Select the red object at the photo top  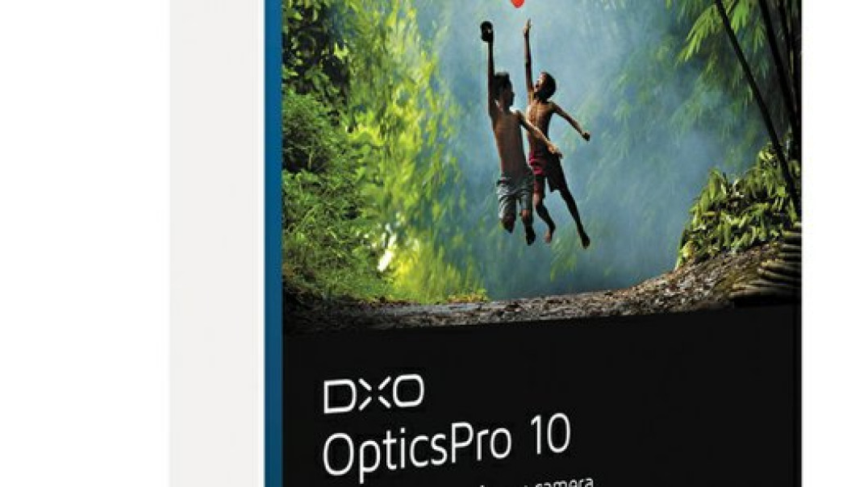coord(518,3)
